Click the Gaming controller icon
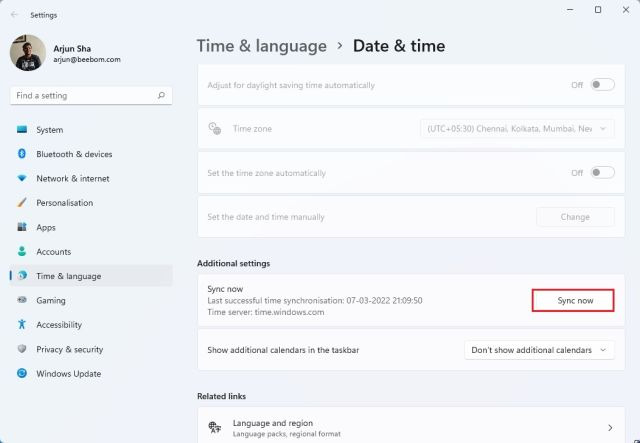The image size is (640, 443). tap(22, 300)
